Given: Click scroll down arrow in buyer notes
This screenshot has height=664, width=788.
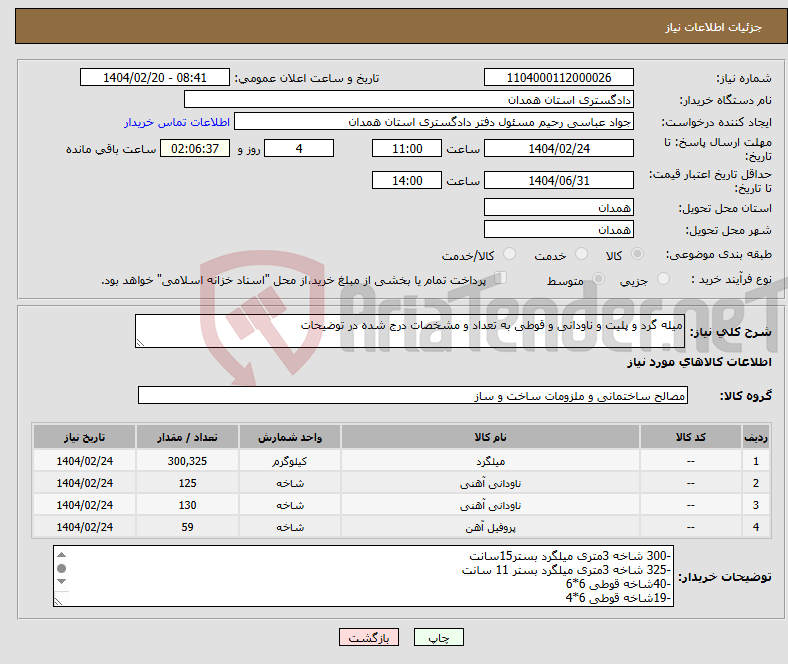Looking at the screenshot, I should click(61, 582).
